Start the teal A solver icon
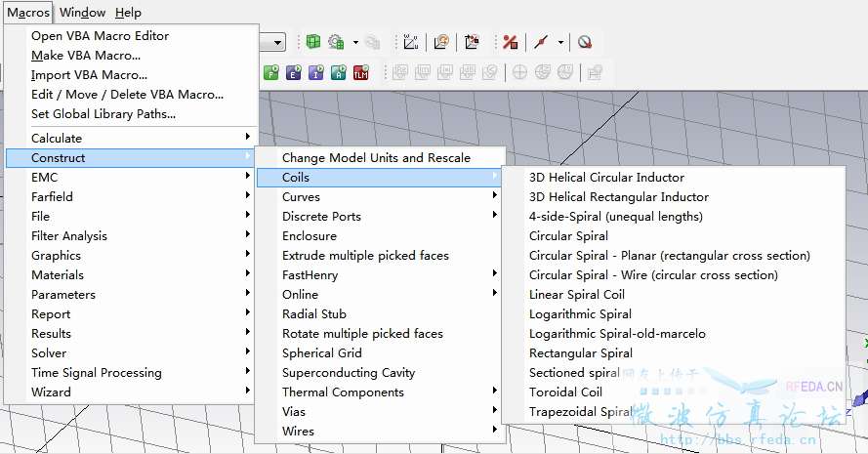The height and width of the screenshot is (454, 868). [x=338, y=72]
